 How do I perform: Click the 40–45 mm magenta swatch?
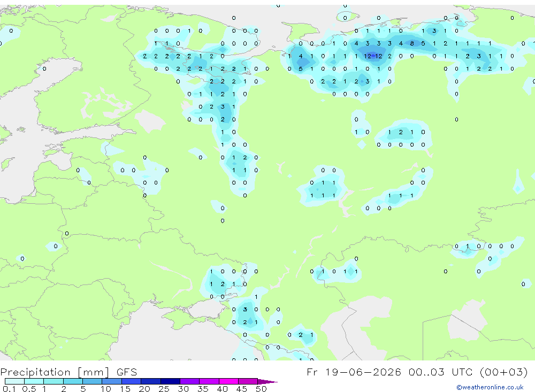click(x=228, y=381)
